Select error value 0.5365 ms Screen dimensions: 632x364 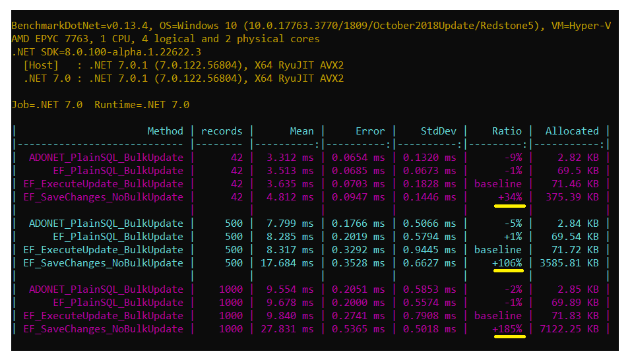(358, 329)
